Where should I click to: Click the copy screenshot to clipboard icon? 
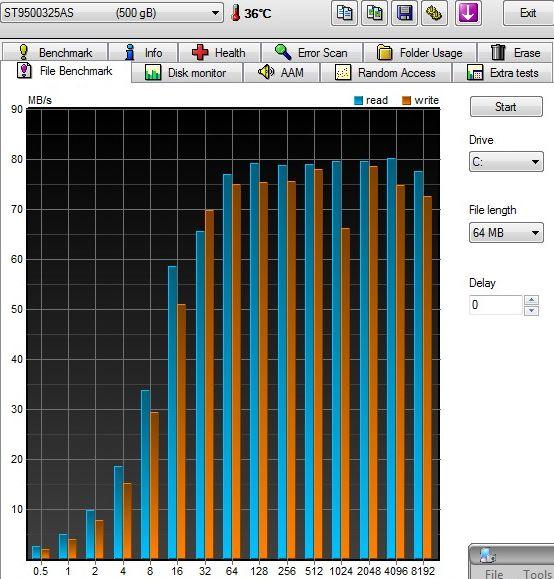[374, 13]
